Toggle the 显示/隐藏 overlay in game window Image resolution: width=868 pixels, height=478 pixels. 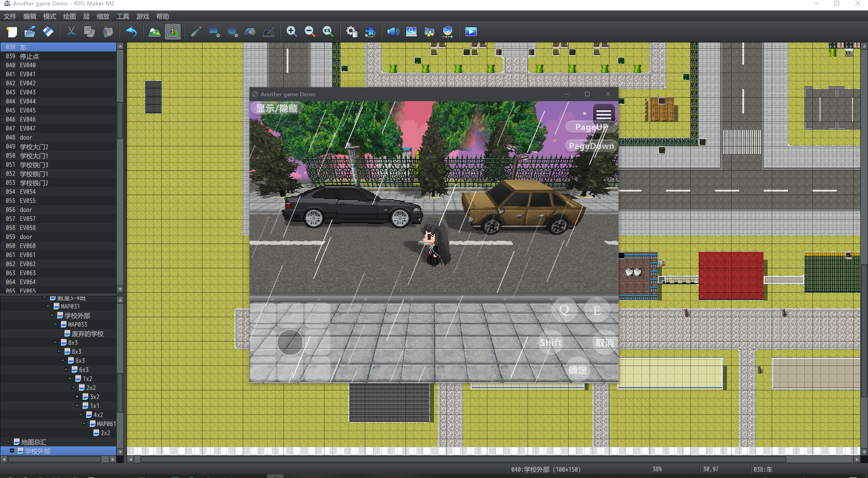277,108
